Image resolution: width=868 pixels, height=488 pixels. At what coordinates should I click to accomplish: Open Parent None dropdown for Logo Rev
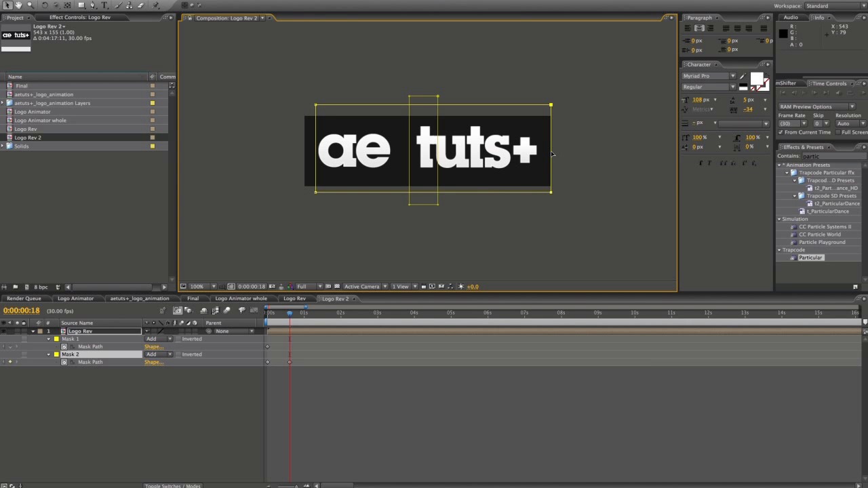click(235, 331)
